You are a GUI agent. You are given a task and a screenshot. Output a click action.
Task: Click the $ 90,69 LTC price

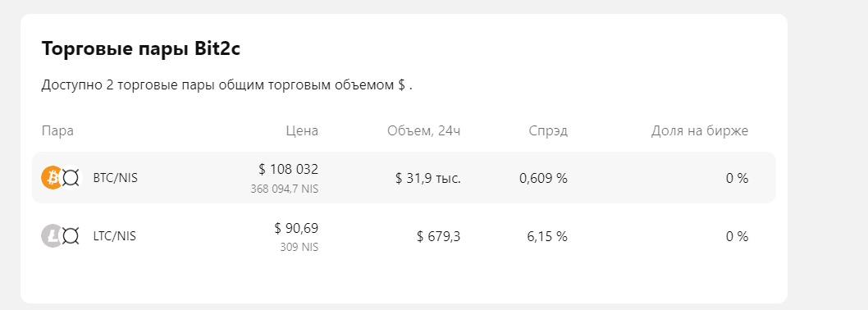[x=297, y=227]
